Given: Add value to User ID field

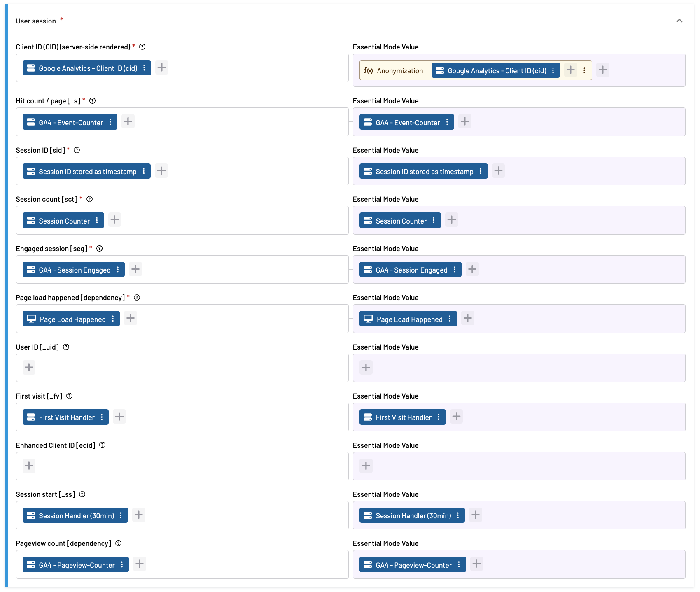Looking at the screenshot, I should pyautogui.click(x=29, y=367).
